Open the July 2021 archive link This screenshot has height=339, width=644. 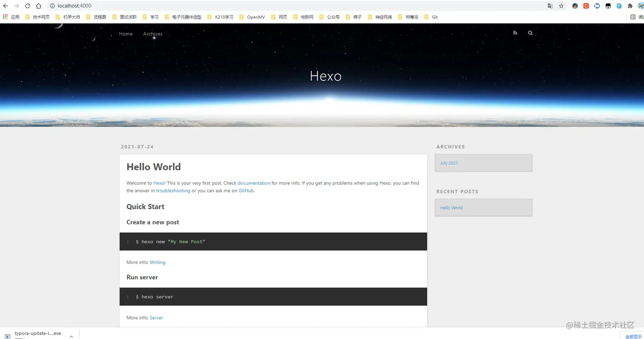[449, 163]
